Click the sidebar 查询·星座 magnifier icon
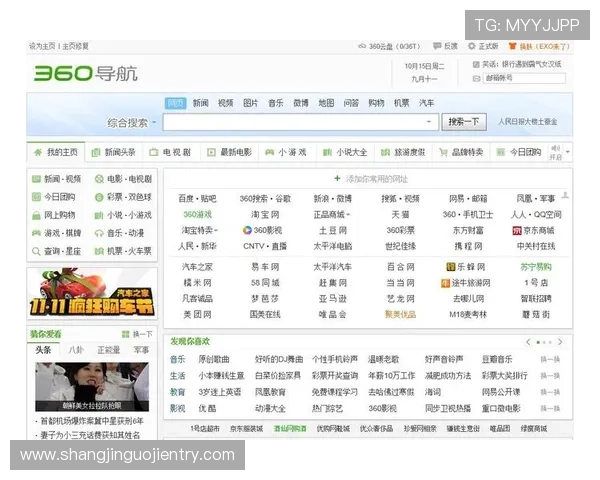The height and width of the screenshot is (480, 600). pyautogui.click(x=36, y=251)
